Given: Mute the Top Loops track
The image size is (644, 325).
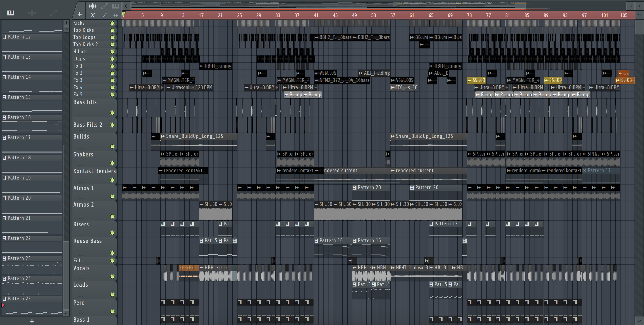Looking at the screenshot, I should coord(112,38).
